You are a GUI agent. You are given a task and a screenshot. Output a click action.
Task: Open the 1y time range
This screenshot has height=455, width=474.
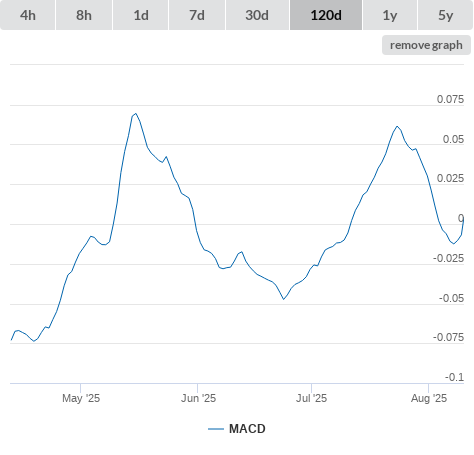pos(390,15)
